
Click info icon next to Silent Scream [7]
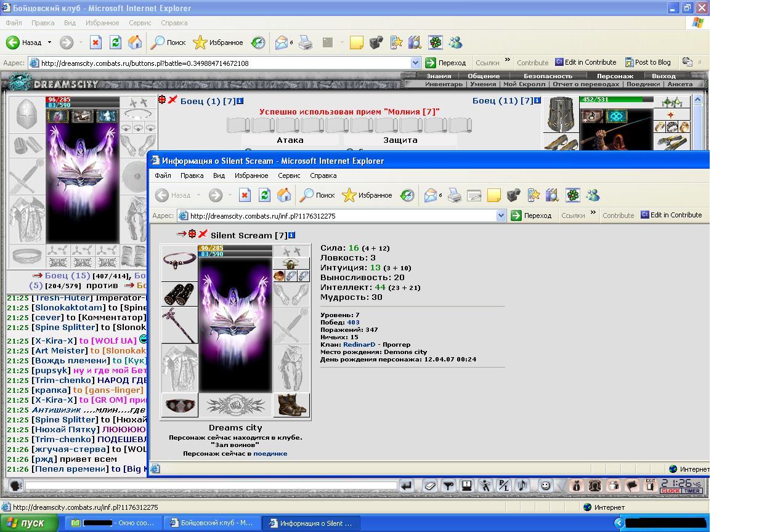291,235
